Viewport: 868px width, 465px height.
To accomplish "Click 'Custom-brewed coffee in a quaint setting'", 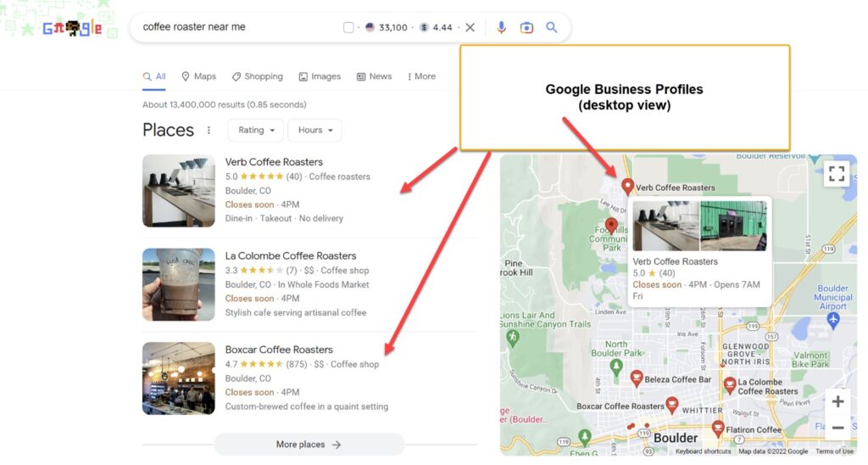I will [x=307, y=406].
